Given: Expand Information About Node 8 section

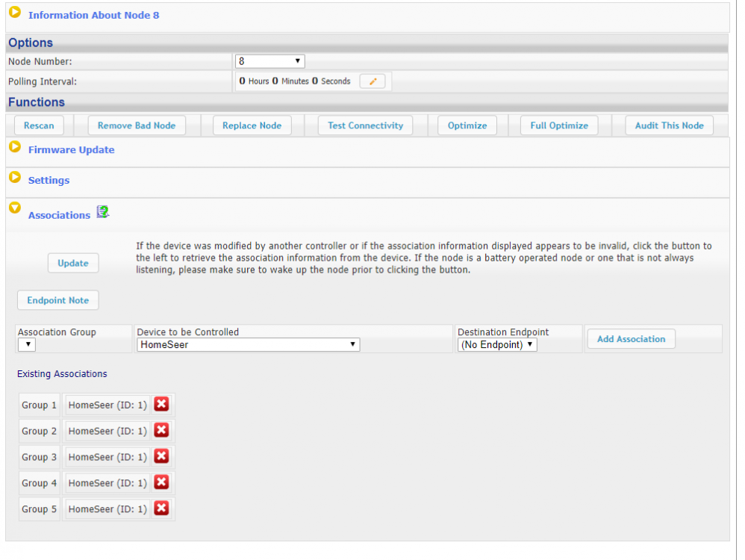Looking at the screenshot, I should tap(15, 13).
